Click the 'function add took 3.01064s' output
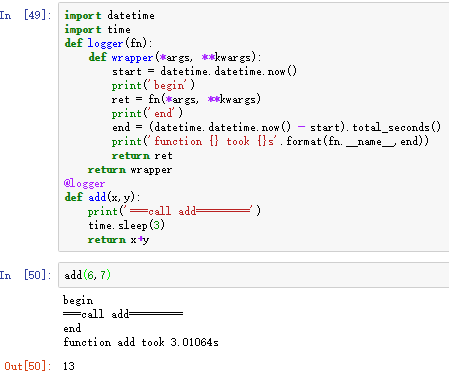Screen dimensions: 449x379 click(141, 342)
